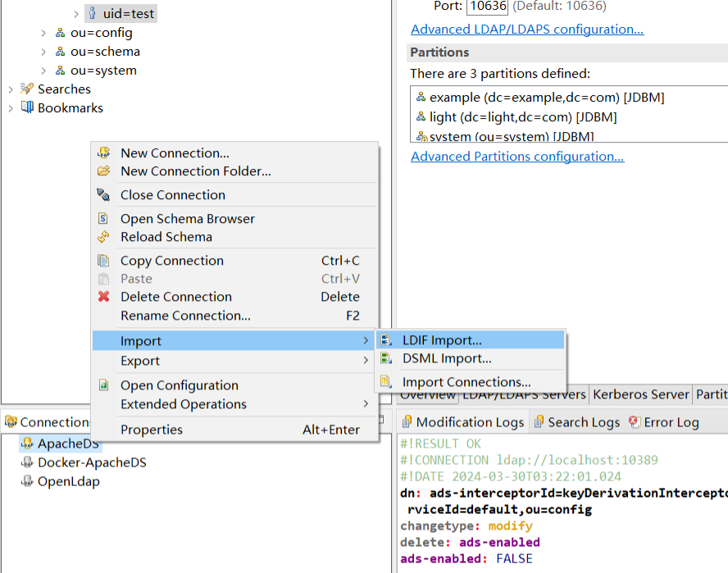Screen dimensions: 728x573
Task: Click the LDIF Import icon in submenu
Action: [386, 340]
